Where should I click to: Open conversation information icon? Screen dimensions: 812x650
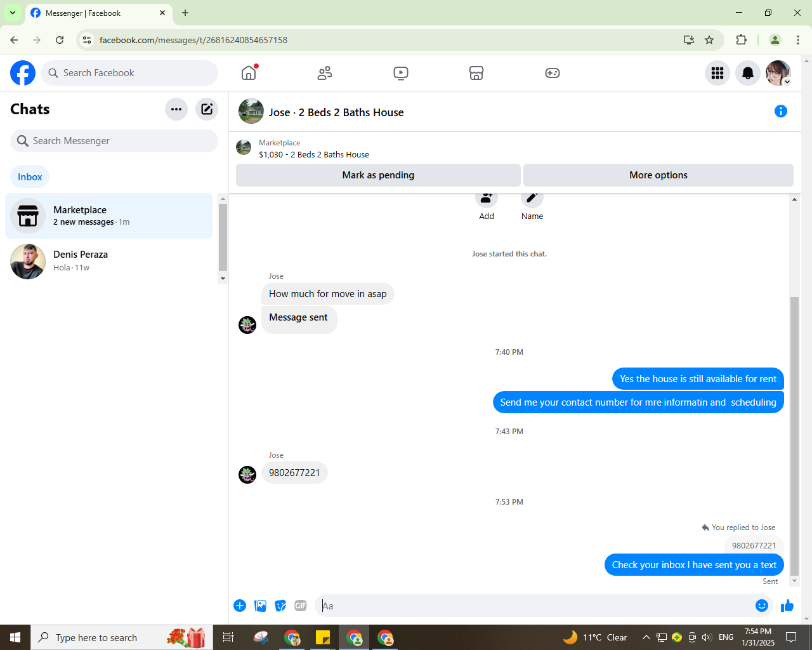[781, 112]
